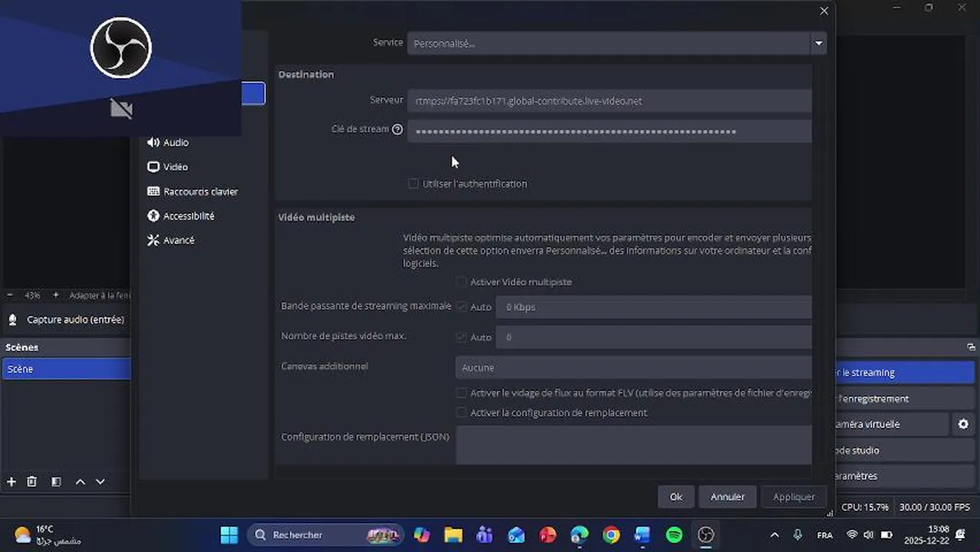Open Microsoft Teams from the taskbar
The width and height of the screenshot is (980, 552).
click(x=485, y=534)
